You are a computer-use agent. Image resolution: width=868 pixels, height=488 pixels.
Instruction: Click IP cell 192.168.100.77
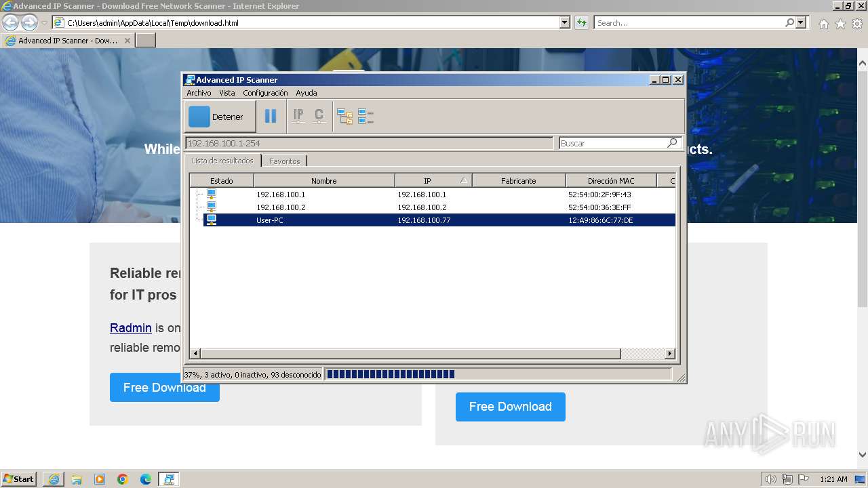pos(424,220)
